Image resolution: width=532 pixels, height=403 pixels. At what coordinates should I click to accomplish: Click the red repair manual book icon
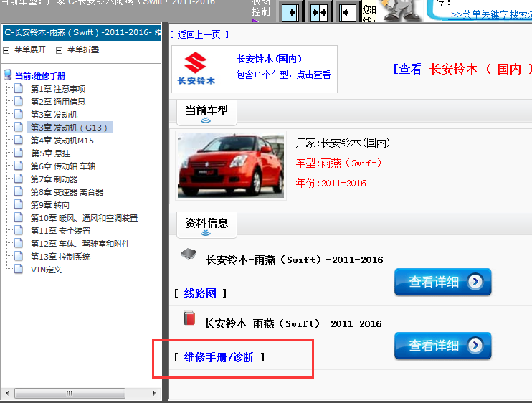coord(189,317)
